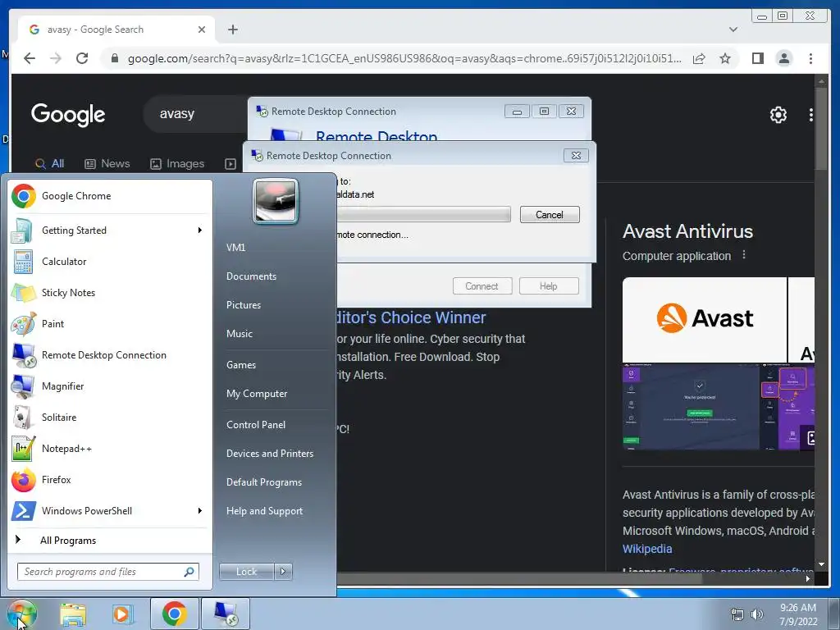Select the avasy Google Search tab
The height and width of the screenshot is (630, 840).
[116, 30]
